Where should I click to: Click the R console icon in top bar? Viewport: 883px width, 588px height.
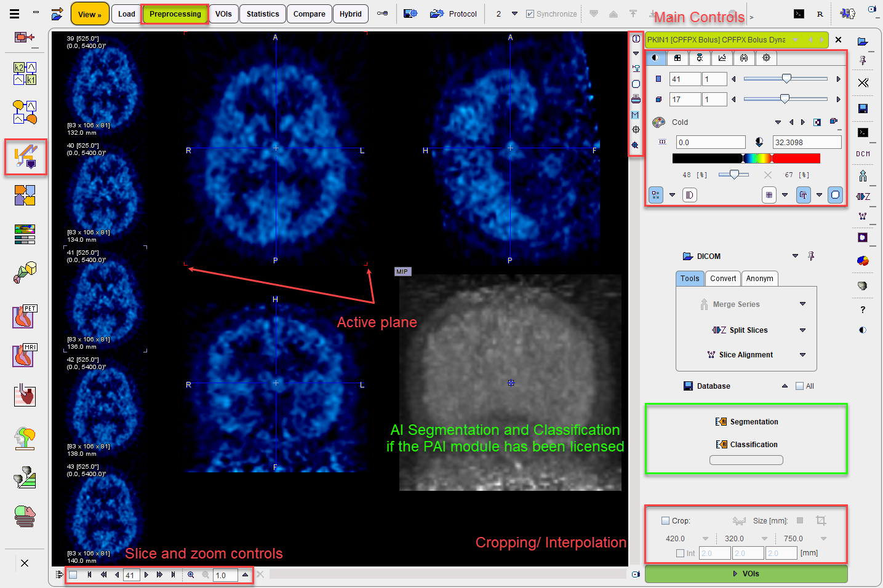tap(820, 14)
